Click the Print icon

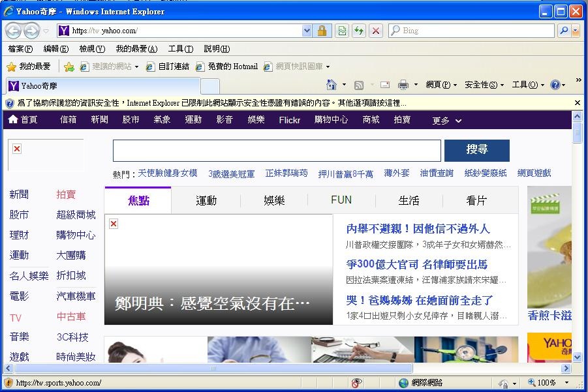[x=403, y=85]
